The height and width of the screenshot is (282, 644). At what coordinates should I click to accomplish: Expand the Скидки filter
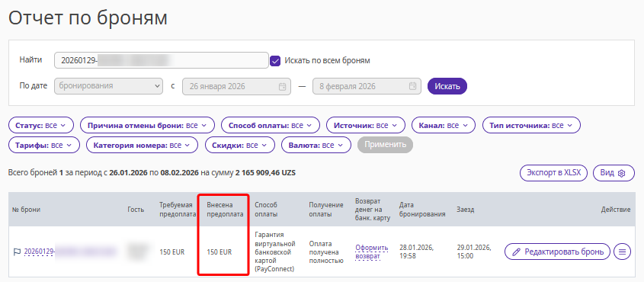239,145
